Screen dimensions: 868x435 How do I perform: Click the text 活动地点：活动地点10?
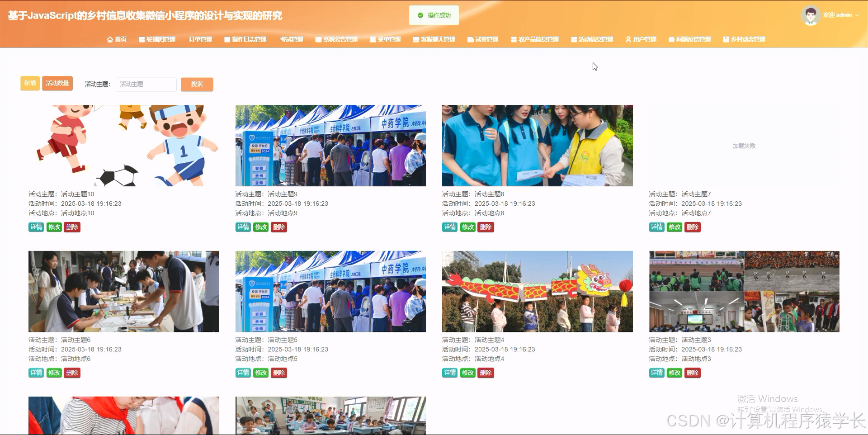61,213
